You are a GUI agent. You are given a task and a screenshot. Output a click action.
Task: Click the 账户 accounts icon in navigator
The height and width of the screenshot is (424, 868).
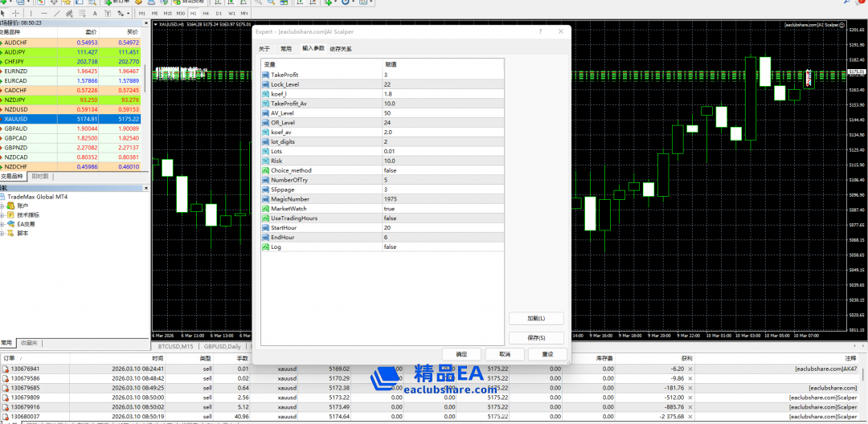(x=12, y=206)
